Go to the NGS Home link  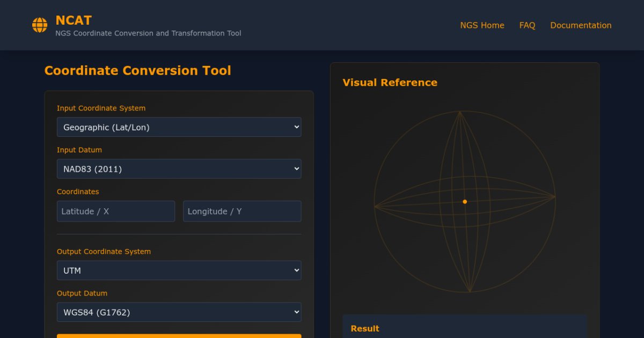[482, 25]
